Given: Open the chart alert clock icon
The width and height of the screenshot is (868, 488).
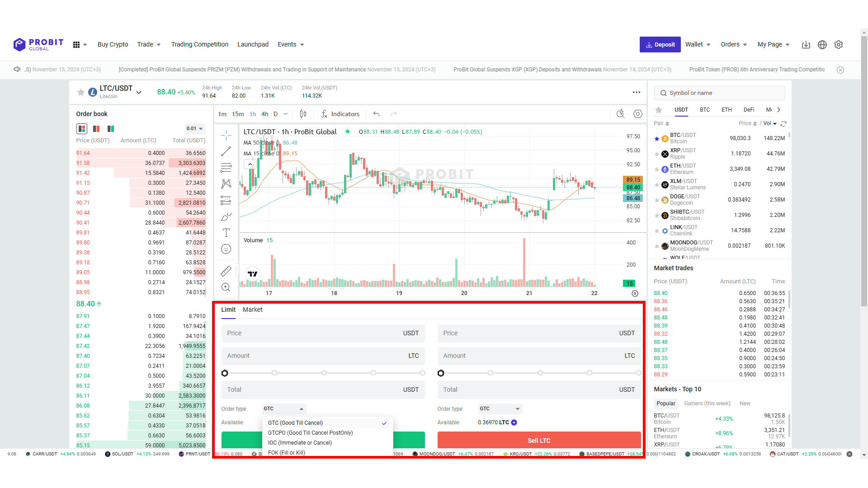Looking at the screenshot, I should 621,114.
